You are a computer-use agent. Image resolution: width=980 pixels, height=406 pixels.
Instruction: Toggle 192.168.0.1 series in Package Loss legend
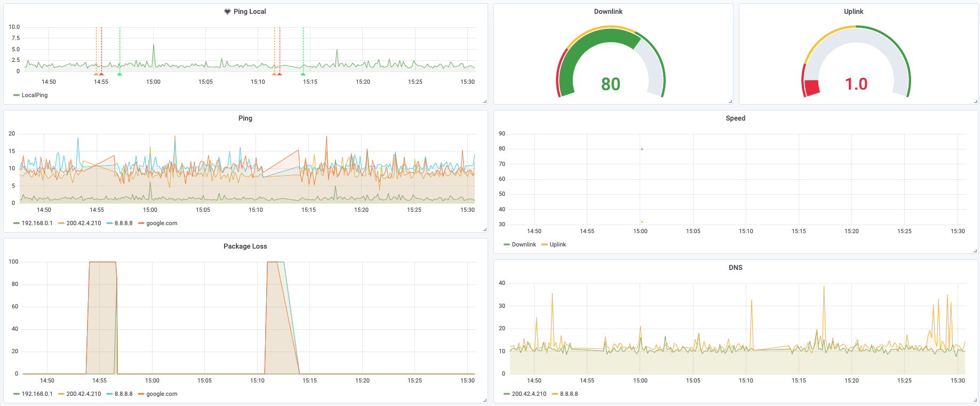coord(37,394)
